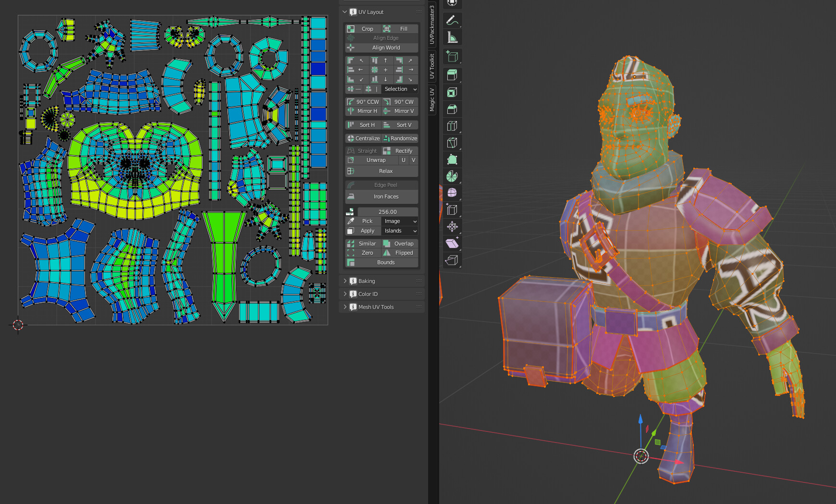The width and height of the screenshot is (836, 504).
Task: Click the Add Cube tool icon
Action: point(452,56)
